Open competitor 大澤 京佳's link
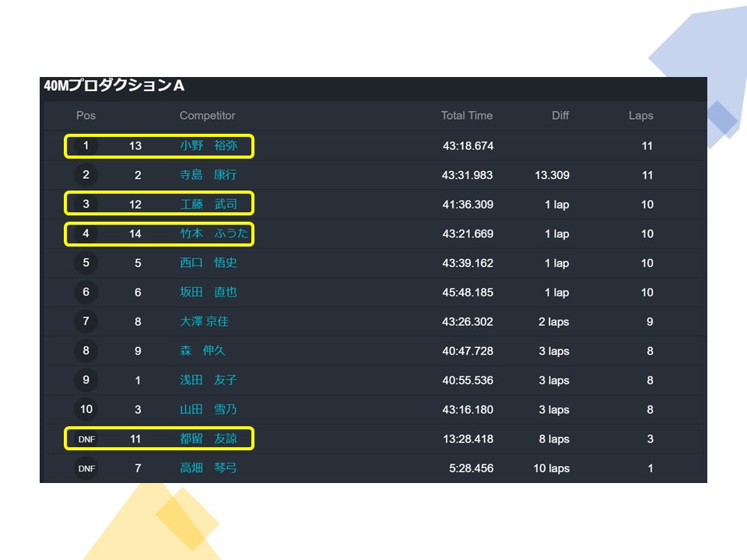Screen dimensions: 747x560 (204, 321)
